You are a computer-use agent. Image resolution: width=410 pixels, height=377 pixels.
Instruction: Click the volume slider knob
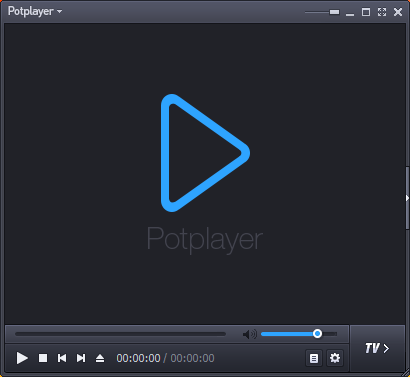coord(317,334)
